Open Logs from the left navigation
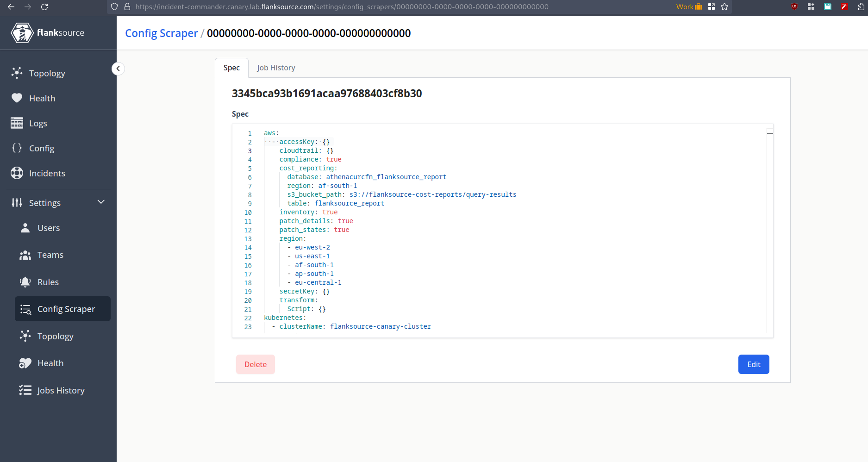The image size is (868, 462). click(37, 123)
